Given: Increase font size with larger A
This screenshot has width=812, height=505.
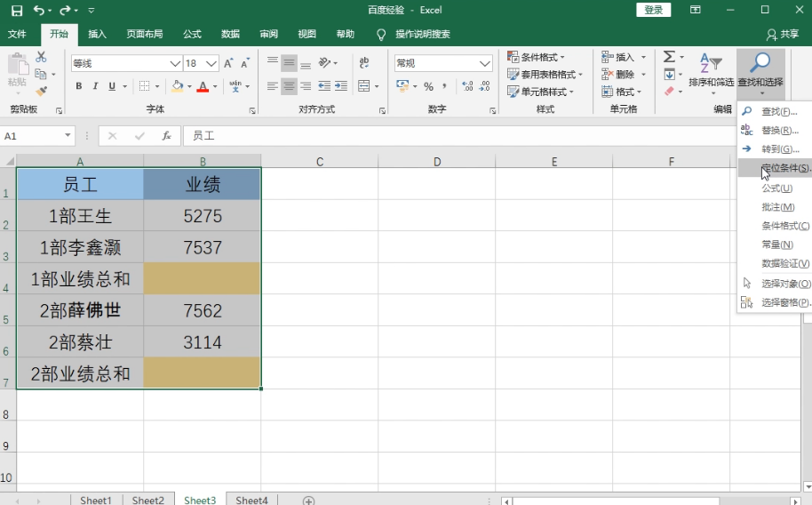Looking at the screenshot, I should [228, 63].
